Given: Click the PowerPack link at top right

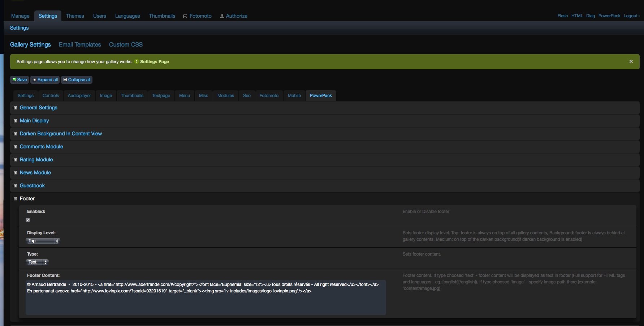Looking at the screenshot, I should [609, 16].
